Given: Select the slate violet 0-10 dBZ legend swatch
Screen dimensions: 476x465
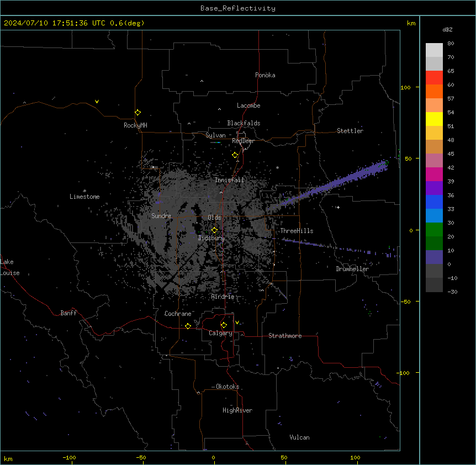Looking at the screenshot, I should point(434,257).
